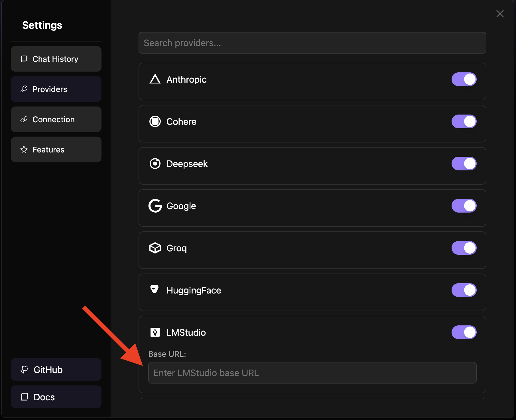Image resolution: width=516 pixels, height=420 pixels.
Task: Select the Features settings section
Action: coord(56,149)
